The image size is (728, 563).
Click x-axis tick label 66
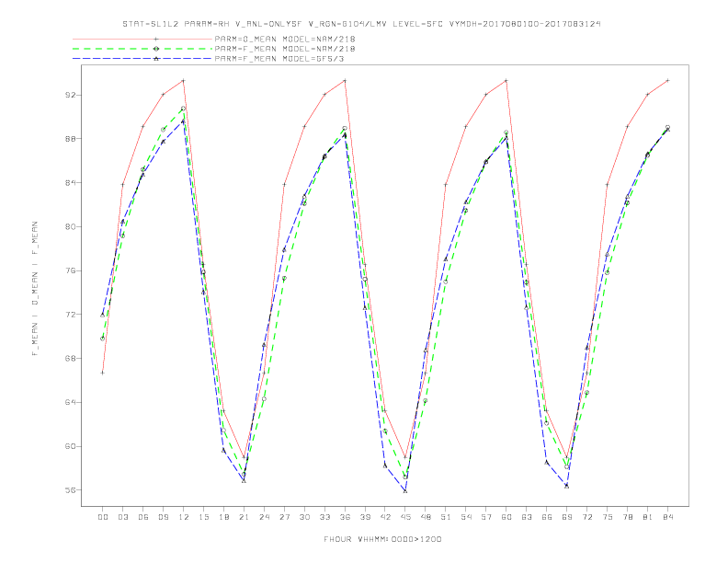click(x=547, y=517)
